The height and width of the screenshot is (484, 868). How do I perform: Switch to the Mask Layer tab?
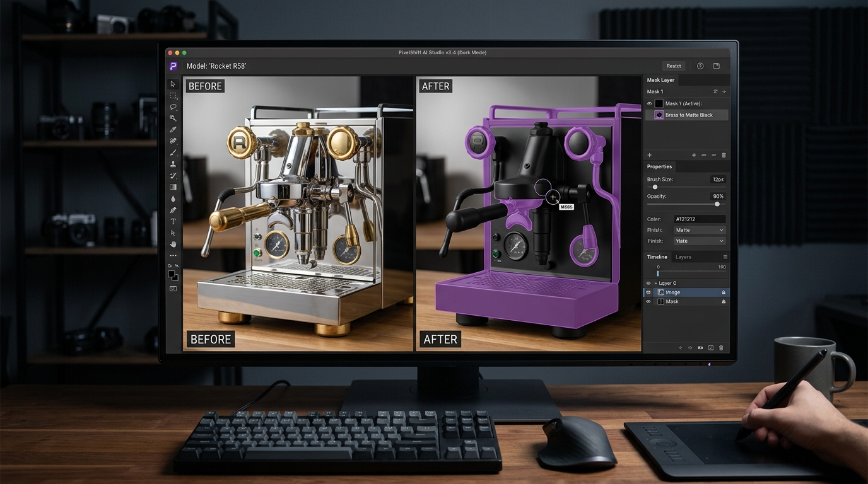click(660, 80)
